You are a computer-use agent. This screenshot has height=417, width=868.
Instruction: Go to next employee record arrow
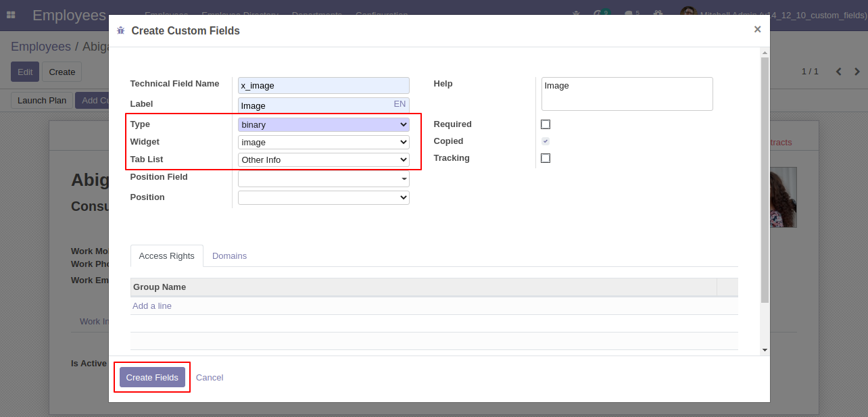857,72
